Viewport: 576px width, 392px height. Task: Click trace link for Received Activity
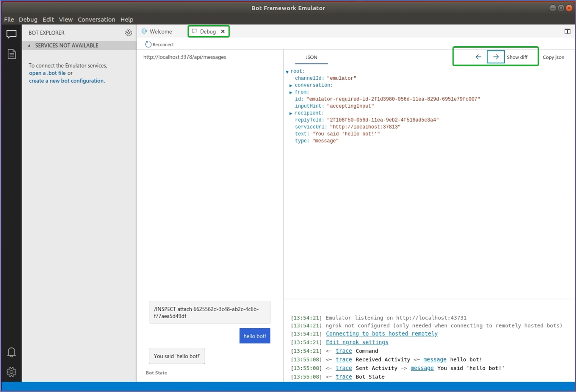[344, 360]
